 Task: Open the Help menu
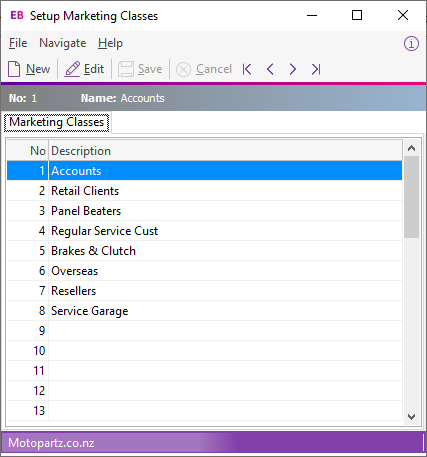point(110,43)
